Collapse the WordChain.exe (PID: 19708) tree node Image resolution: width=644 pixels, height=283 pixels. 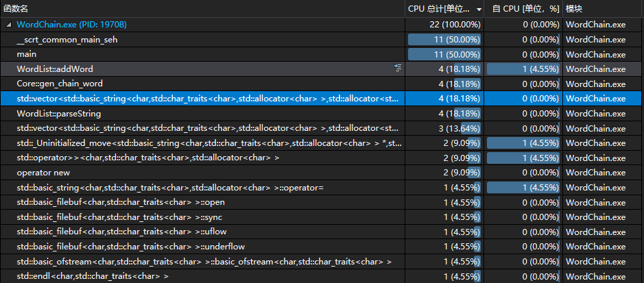coord(9,25)
